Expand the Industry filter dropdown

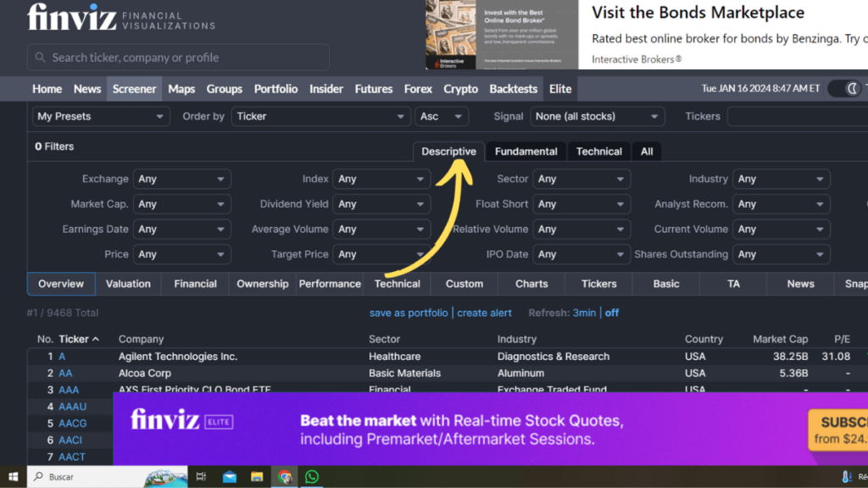(781, 180)
